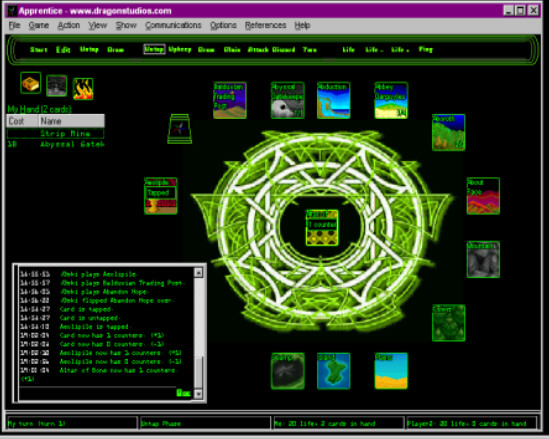Click the Draw phase button after Upkeep
The height and width of the screenshot is (439, 549).
click(x=206, y=50)
